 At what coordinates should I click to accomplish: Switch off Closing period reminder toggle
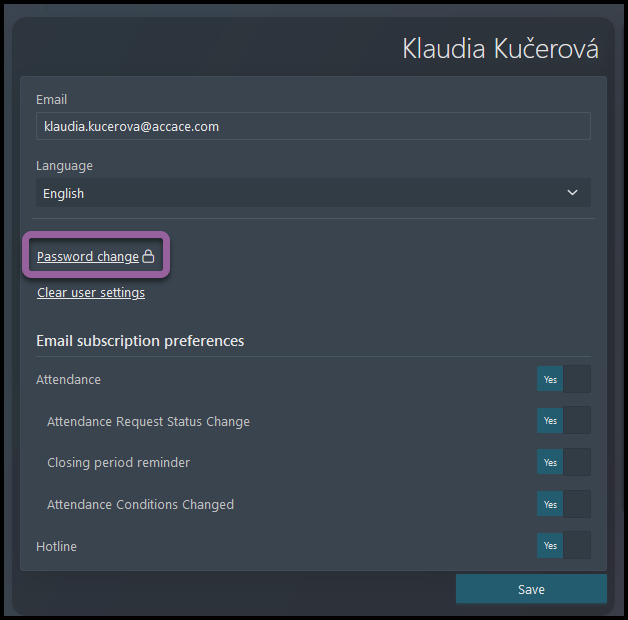pos(564,462)
